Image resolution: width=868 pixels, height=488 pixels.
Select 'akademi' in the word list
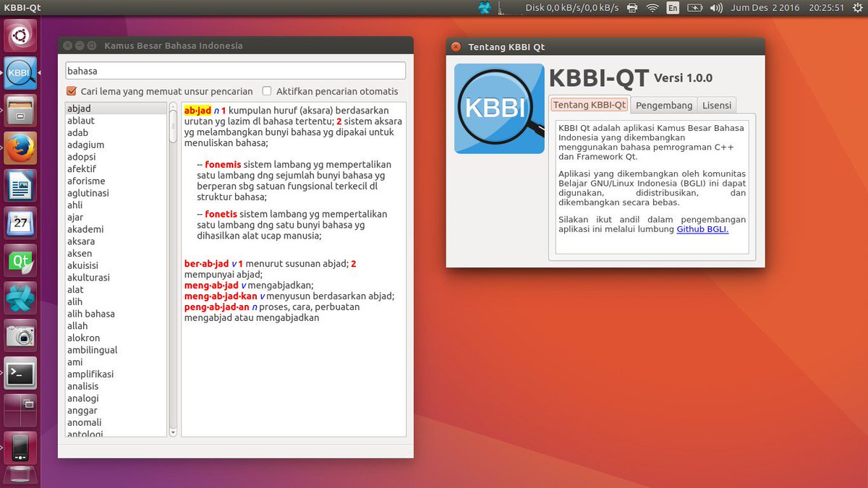pyautogui.click(x=116, y=229)
